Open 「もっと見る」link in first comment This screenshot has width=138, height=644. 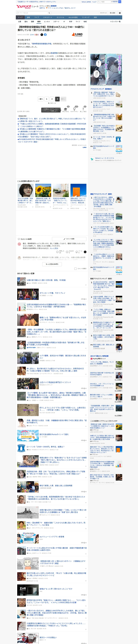[54, 248]
